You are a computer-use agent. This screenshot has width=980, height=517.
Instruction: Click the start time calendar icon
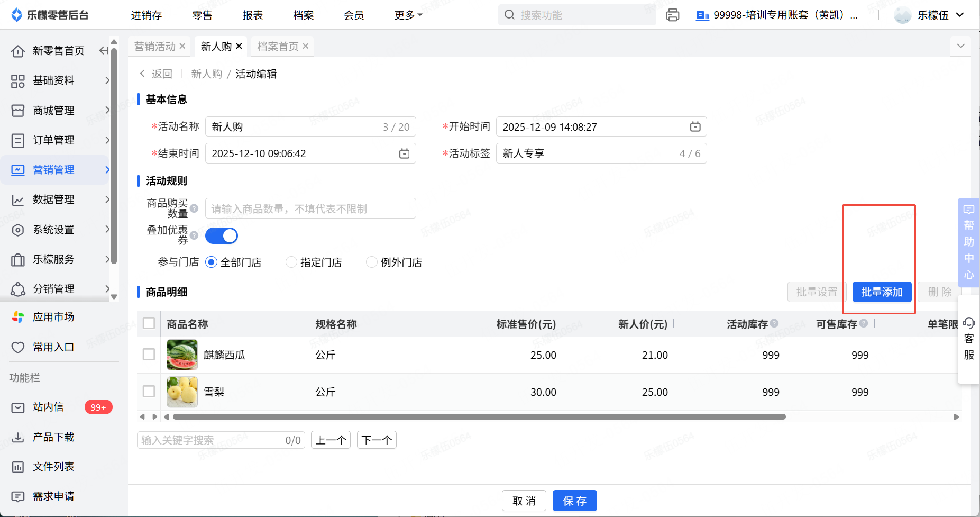(695, 127)
